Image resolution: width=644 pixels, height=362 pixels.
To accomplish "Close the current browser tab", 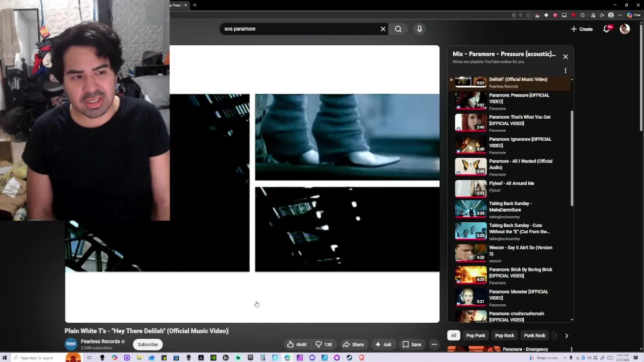I will 185,5.
